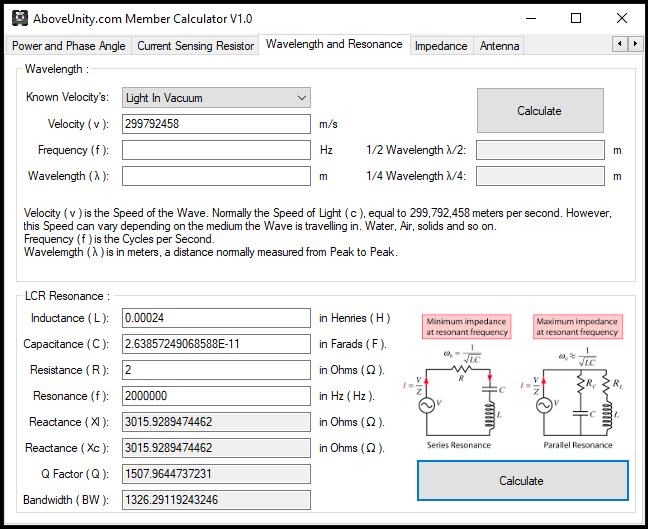
Task: Click the Maximum impedance label box
Action: click(x=577, y=326)
